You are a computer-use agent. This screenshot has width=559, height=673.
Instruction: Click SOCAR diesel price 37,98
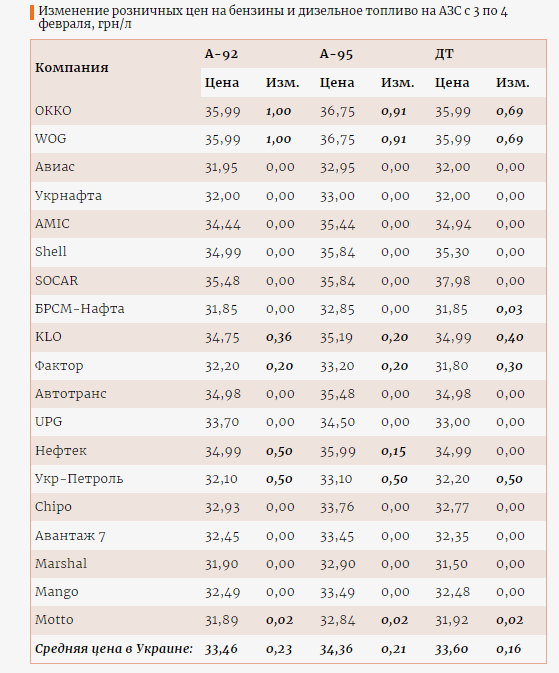tap(453, 281)
